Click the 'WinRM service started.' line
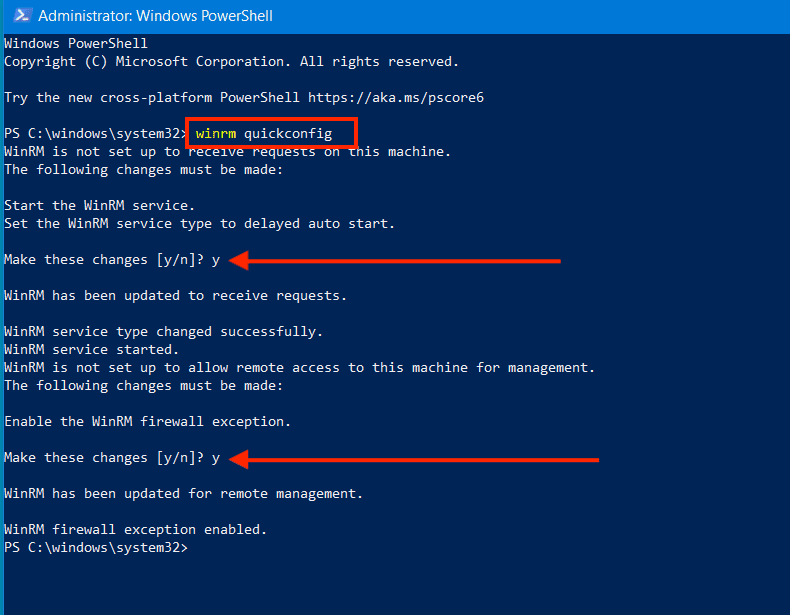The height and width of the screenshot is (615, 790). point(91,350)
